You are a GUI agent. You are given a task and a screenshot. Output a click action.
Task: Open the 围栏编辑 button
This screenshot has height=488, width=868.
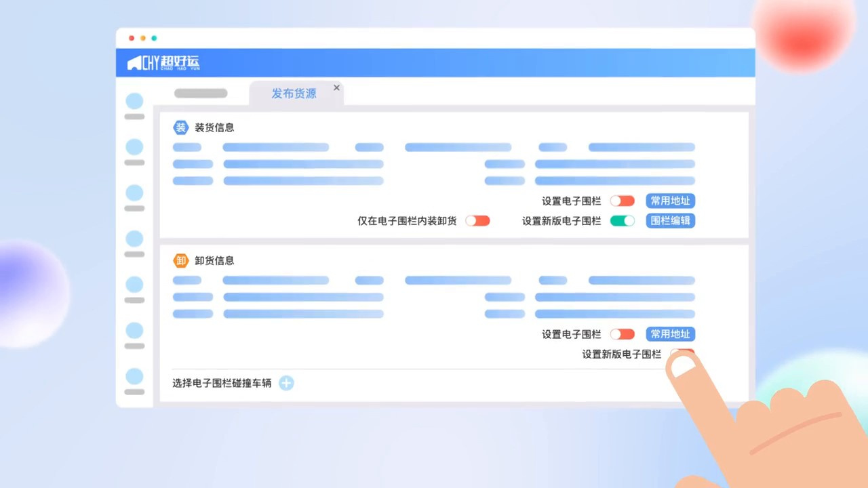coord(670,220)
